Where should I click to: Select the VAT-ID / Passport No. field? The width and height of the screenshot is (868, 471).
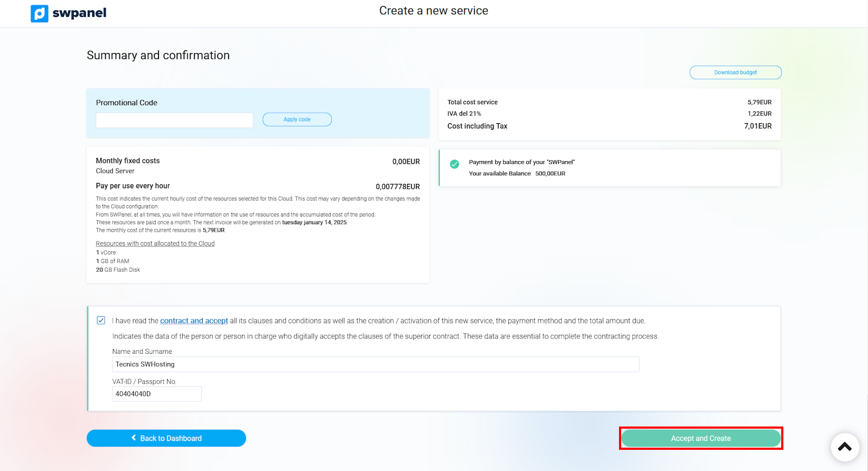coord(157,394)
